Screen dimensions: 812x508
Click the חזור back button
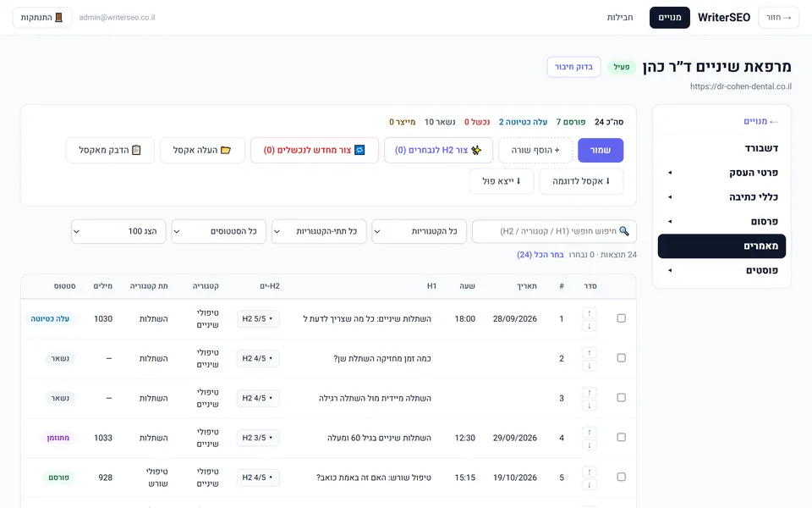(778, 18)
